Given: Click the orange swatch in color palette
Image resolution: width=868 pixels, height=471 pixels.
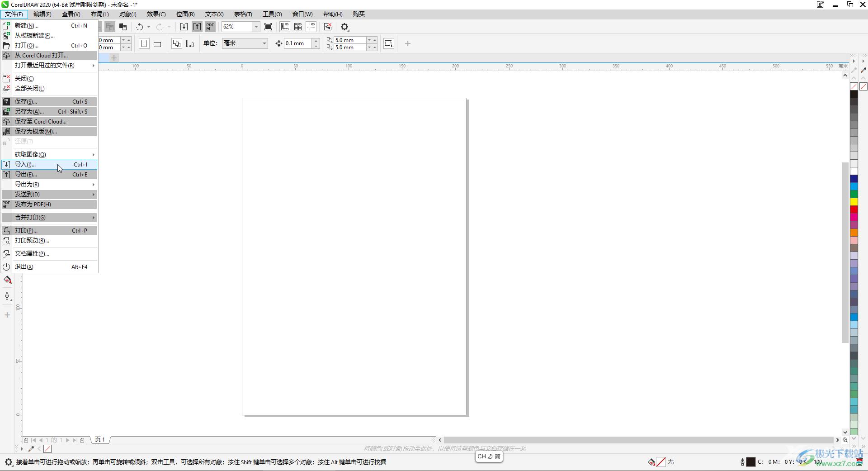Looking at the screenshot, I should [x=854, y=233].
